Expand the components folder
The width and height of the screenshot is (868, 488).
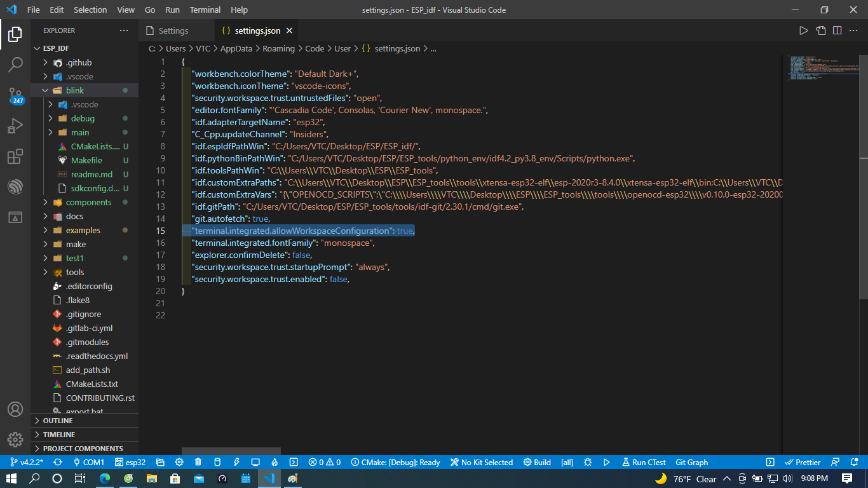45,202
